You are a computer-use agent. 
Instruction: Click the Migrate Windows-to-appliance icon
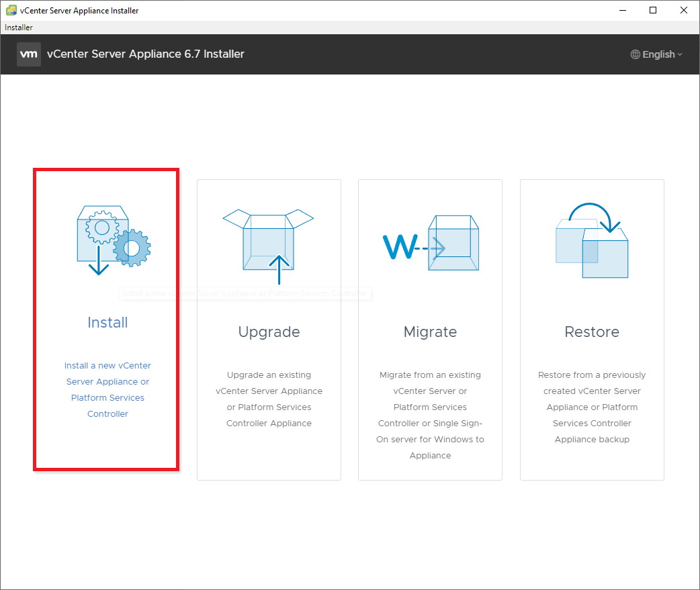[430, 246]
